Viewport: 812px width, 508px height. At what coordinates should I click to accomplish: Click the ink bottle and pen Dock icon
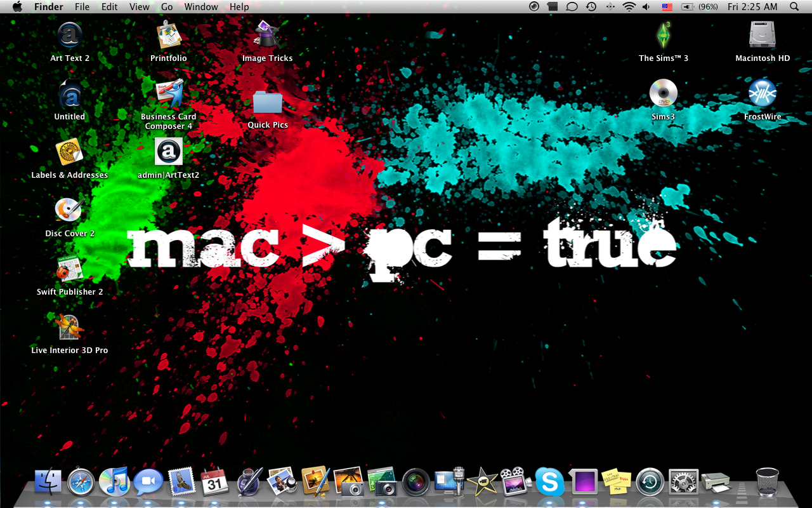tap(249, 481)
